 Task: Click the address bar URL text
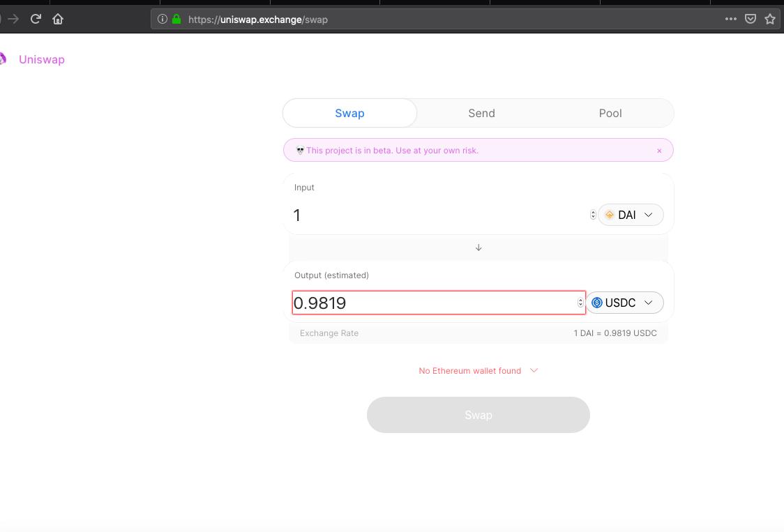[258, 20]
